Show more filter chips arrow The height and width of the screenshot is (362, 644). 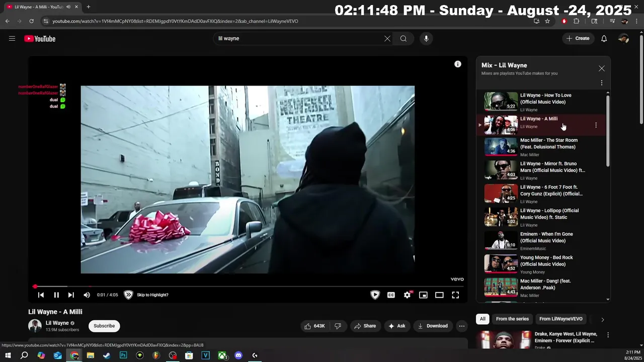602,319
